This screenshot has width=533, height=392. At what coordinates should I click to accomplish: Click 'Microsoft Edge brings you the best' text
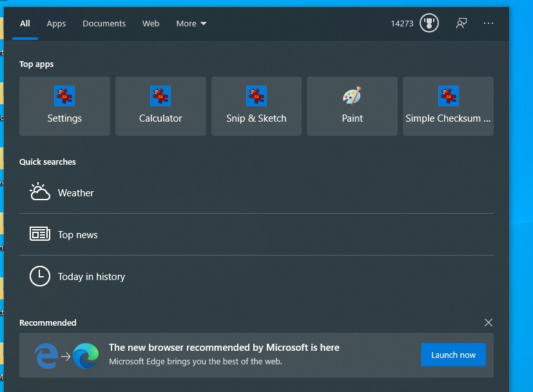pos(195,362)
